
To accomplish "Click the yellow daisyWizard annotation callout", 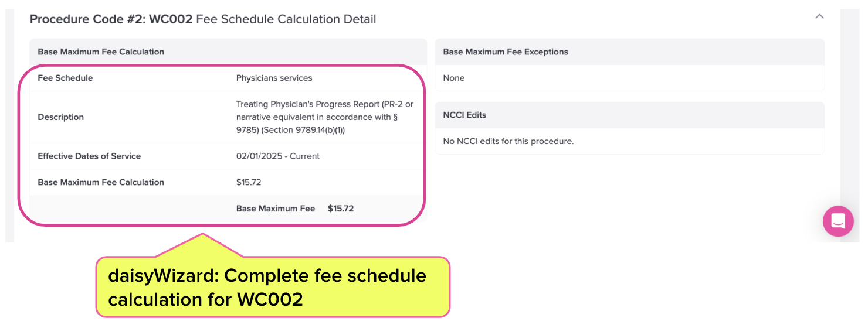I will tap(273, 286).
